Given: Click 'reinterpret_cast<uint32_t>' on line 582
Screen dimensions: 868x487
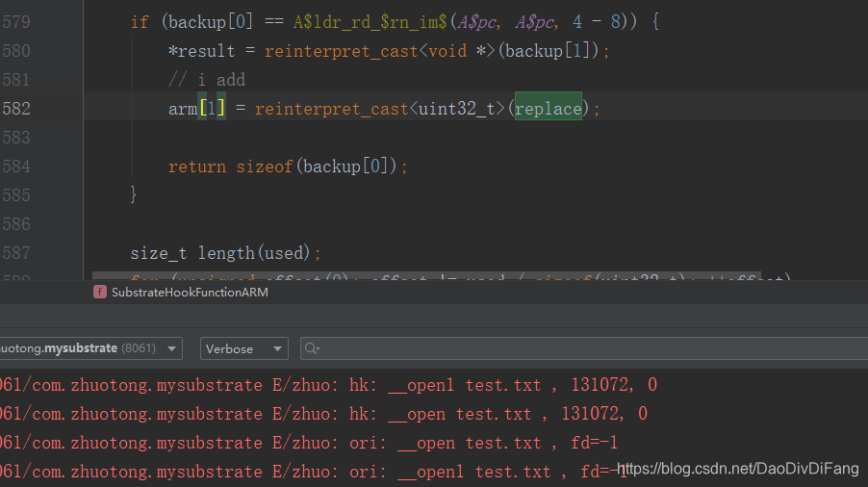Looking at the screenshot, I should pos(380,109).
